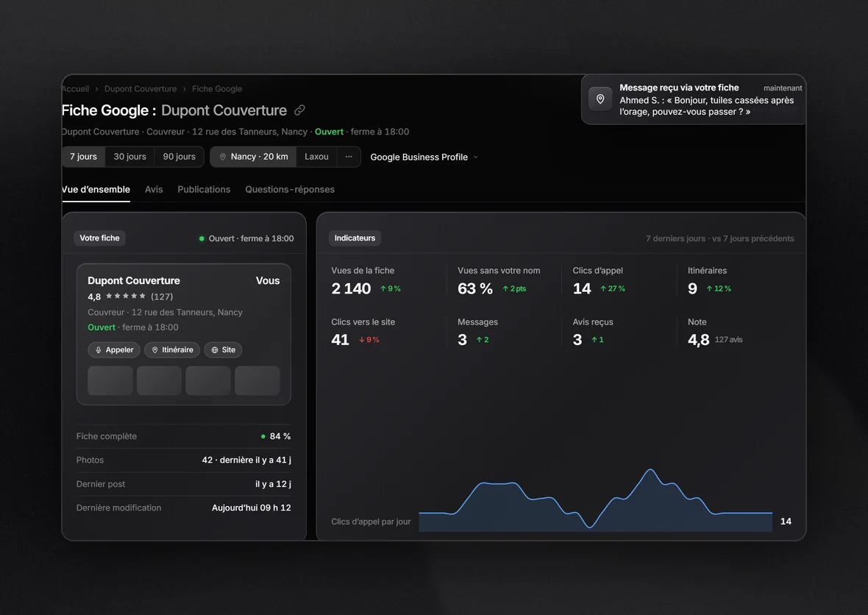Switch to the Avis tab
868x615 pixels.
[x=154, y=189]
